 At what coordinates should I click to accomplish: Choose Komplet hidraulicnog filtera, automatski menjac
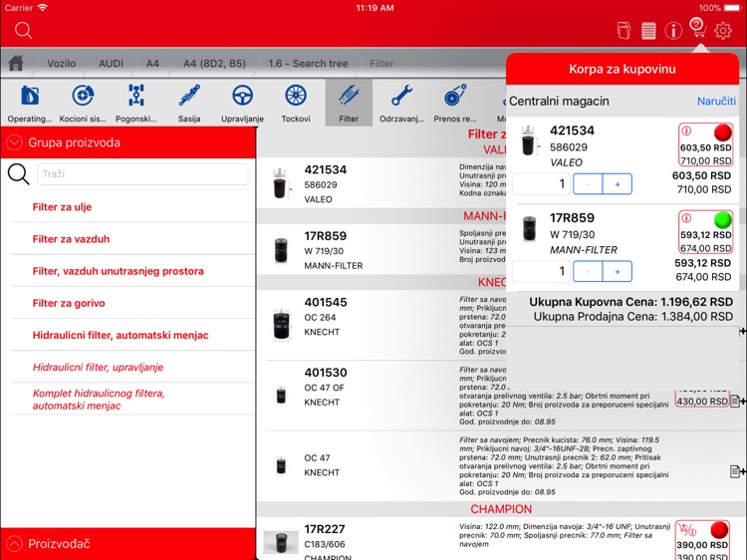[99, 400]
